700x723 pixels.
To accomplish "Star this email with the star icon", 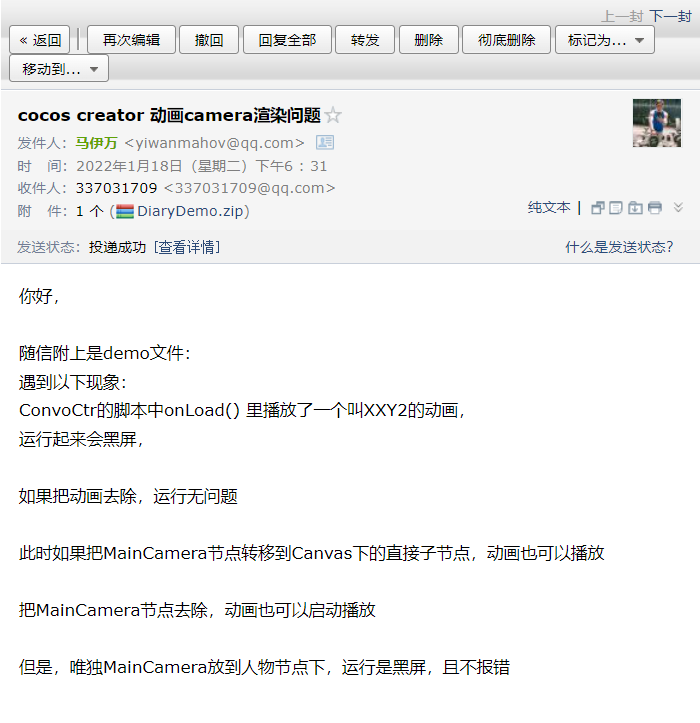I will tap(333, 115).
